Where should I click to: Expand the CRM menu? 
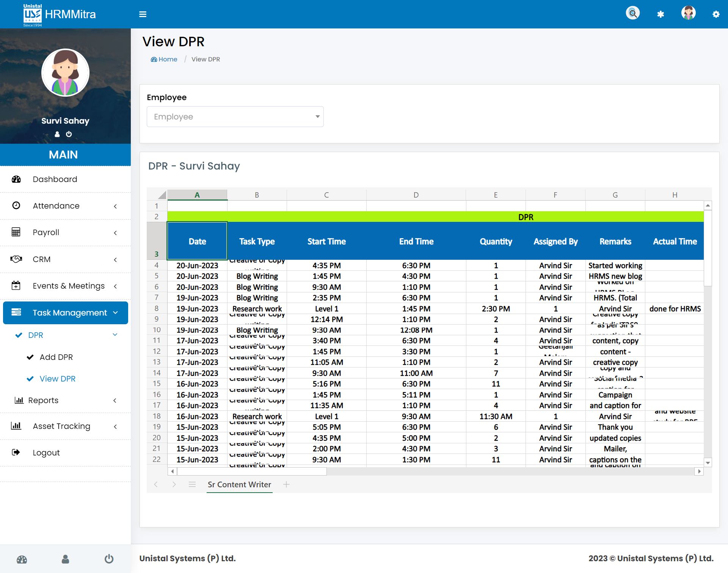click(x=65, y=259)
